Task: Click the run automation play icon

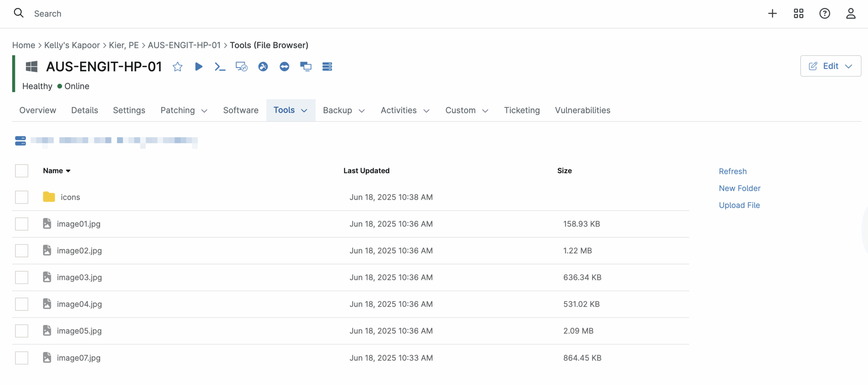Action: pos(199,66)
